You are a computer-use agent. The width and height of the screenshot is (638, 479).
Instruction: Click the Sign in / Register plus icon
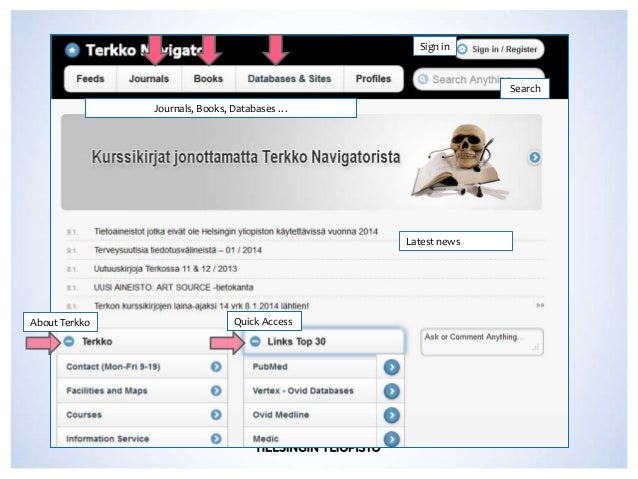(x=463, y=49)
